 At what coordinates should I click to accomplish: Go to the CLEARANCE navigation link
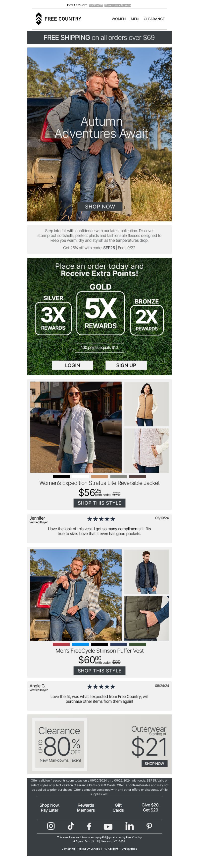[x=154, y=19]
